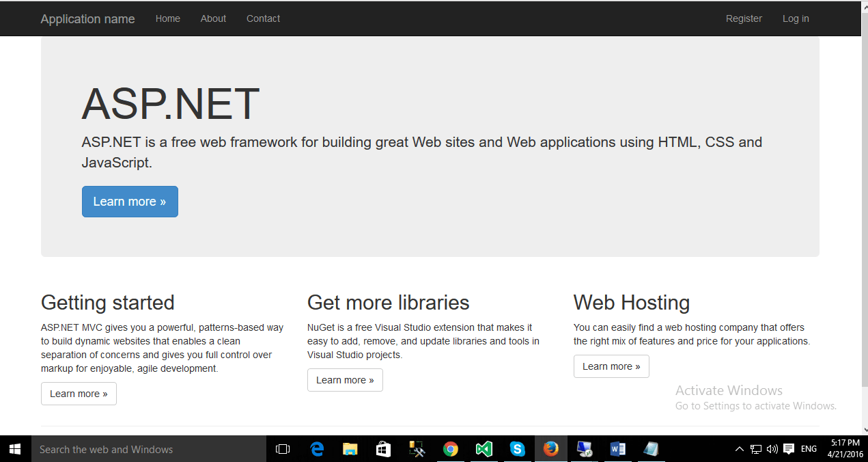The image size is (868, 462).
Task: Open Microsoft Edge from the taskbar
Action: pyautogui.click(x=317, y=449)
